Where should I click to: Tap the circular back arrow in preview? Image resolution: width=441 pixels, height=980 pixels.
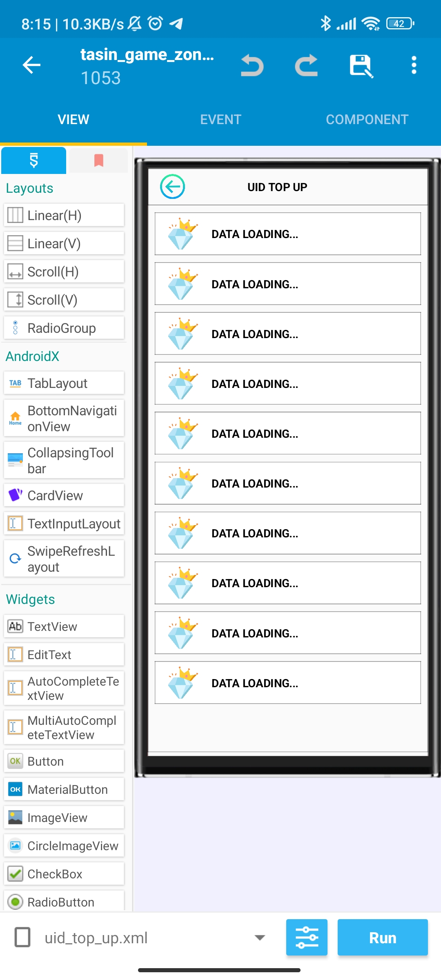(x=173, y=187)
